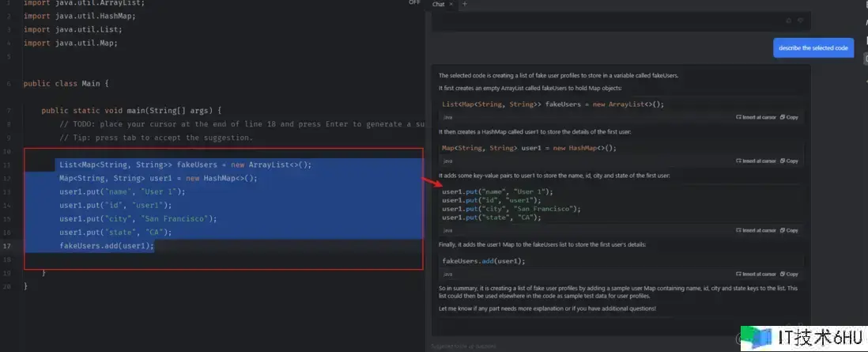Copy the fakeUsers ArrayList code snippet

coord(789,117)
